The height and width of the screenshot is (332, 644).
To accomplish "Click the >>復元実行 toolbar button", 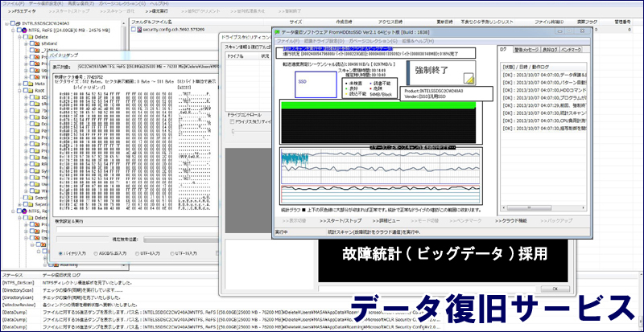I will click(x=156, y=11).
